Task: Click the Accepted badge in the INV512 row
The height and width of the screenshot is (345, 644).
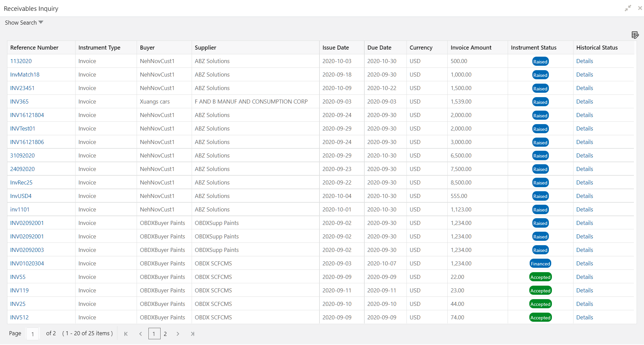Action: tap(540, 318)
